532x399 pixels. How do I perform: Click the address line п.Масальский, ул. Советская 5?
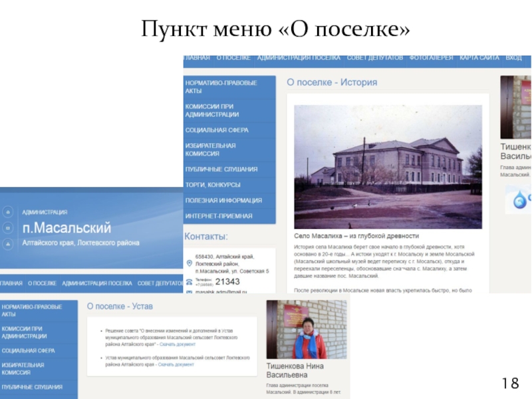click(x=232, y=271)
